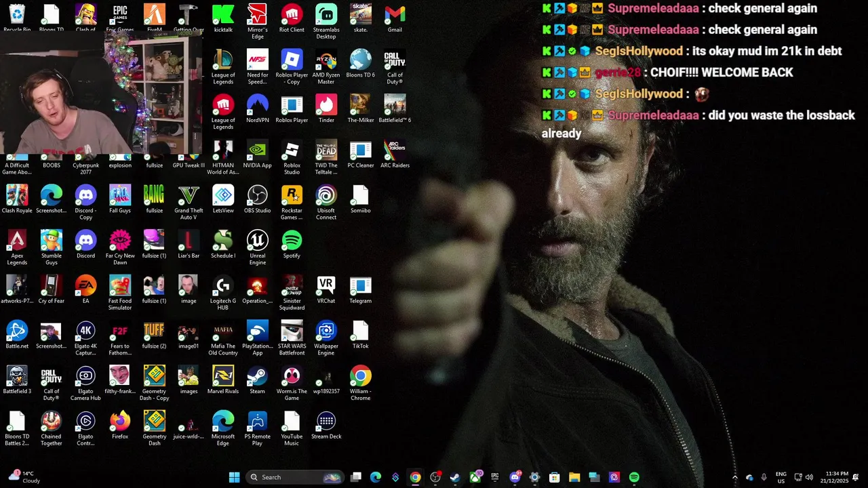Image resolution: width=868 pixels, height=488 pixels.
Task: Open the Rockstar Games launcher icon
Action: click(292, 202)
